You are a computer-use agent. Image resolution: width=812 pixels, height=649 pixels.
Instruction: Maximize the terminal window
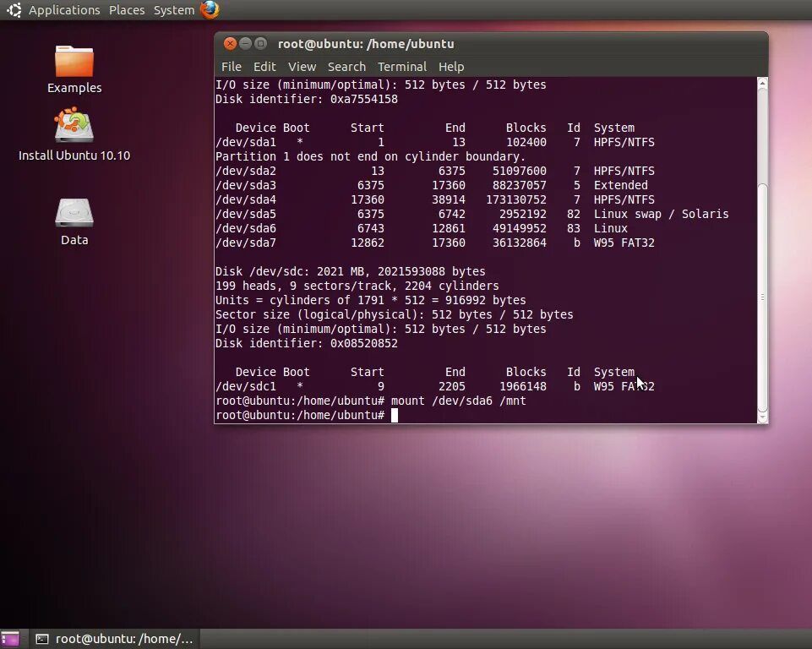pos(260,43)
